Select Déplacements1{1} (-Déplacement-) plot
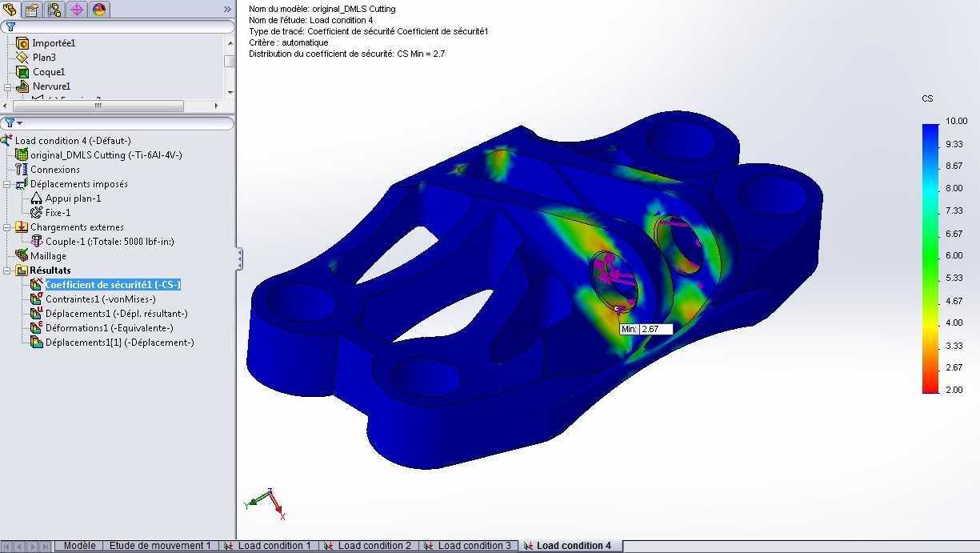The image size is (980, 553). click(120, 343)
